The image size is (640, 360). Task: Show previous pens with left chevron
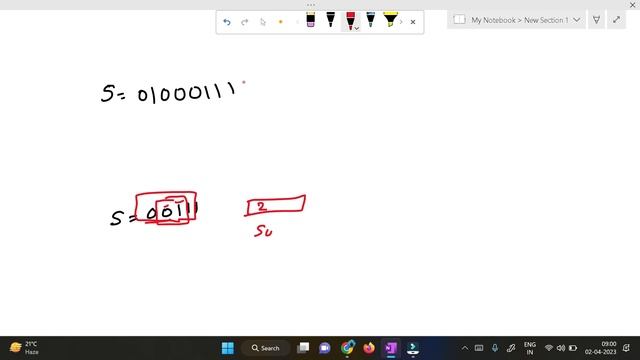(297, 22)
